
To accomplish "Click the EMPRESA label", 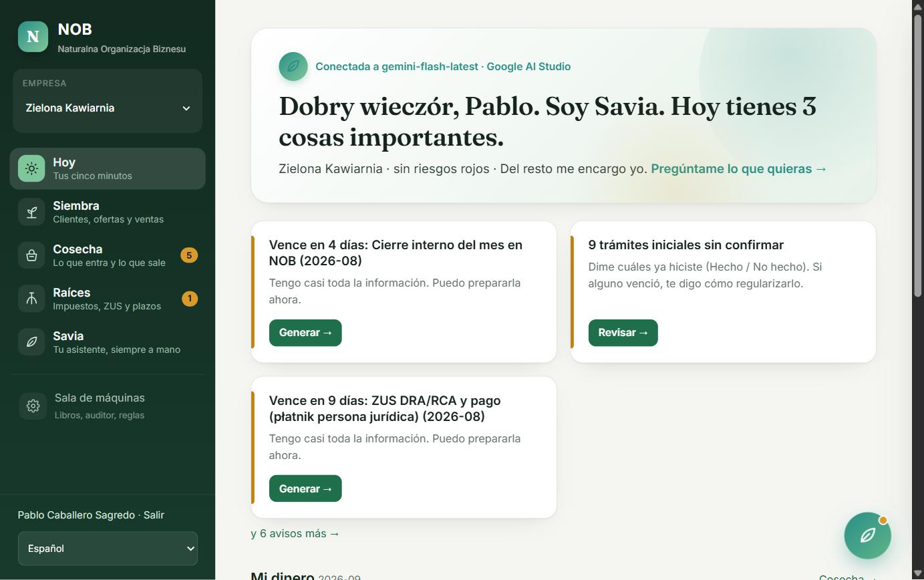I will [x=44, y=84].
